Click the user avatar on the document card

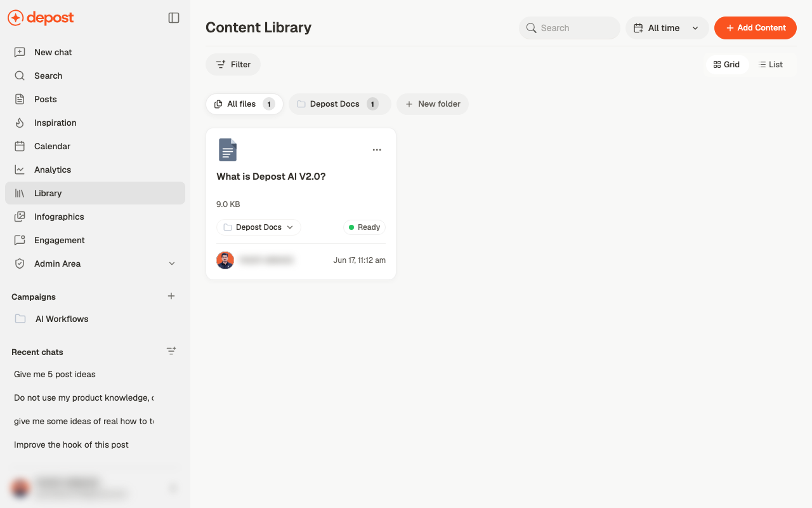(x=225, y=260)
